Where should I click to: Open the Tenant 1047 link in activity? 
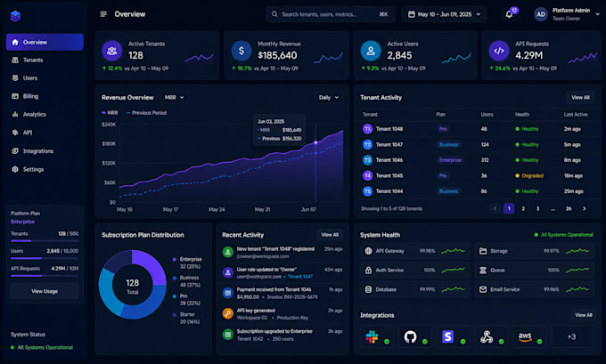tap(300, 277)
